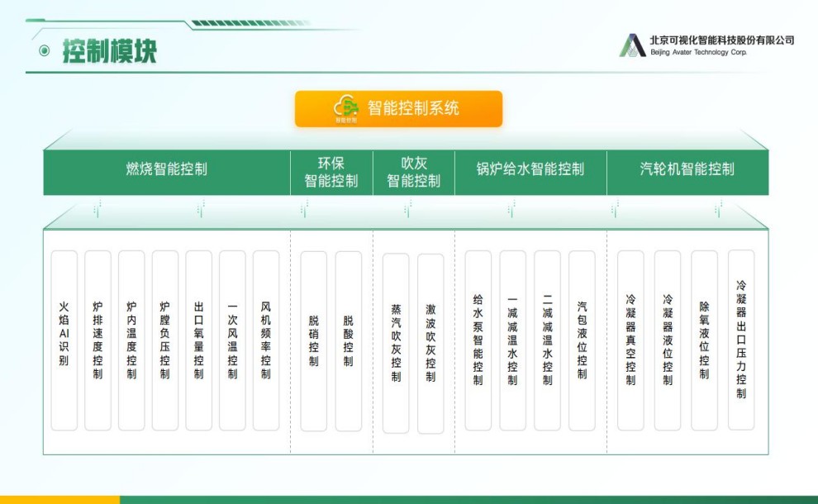Screen dimensions: 818x504
Task: Select the 燃烧智能控制 header tab
Action: point(166,169)
